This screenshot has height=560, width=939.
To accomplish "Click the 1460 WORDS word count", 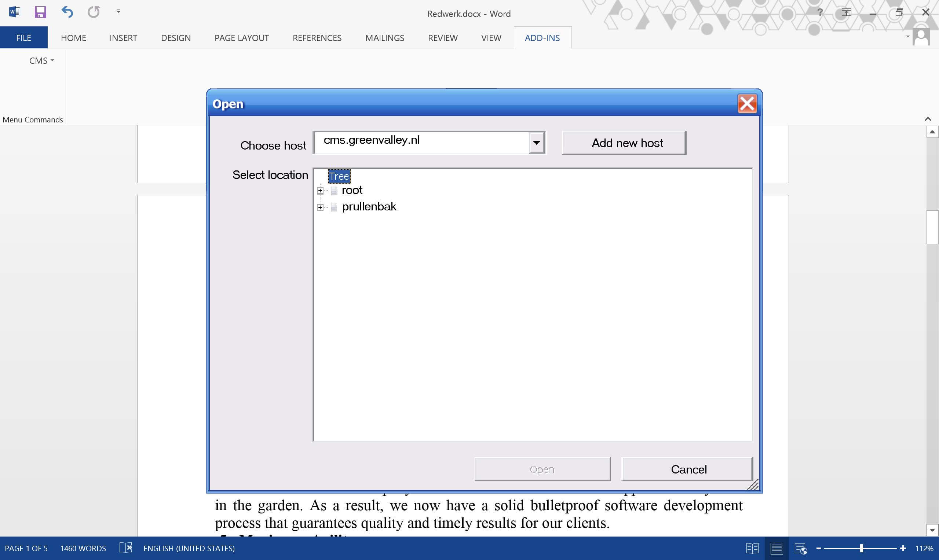I will [x=83, y=548].
